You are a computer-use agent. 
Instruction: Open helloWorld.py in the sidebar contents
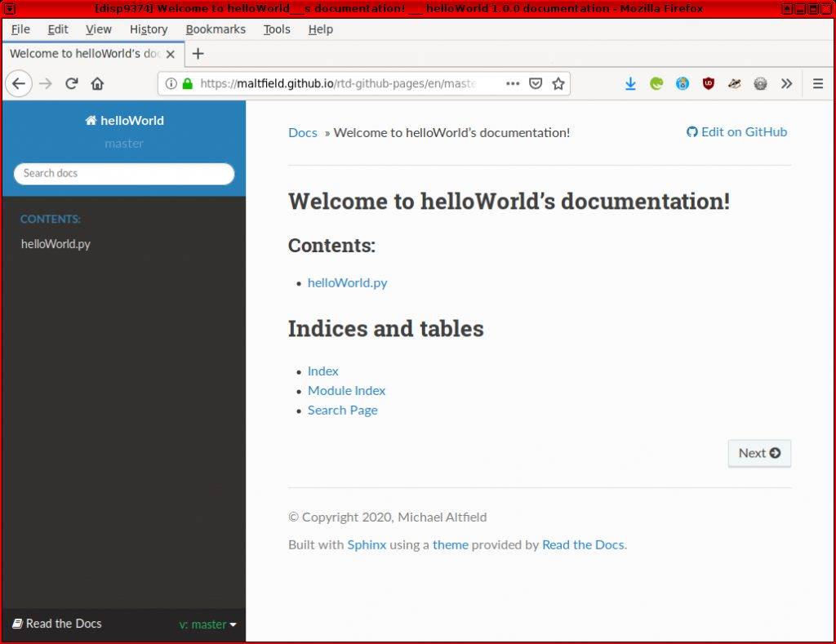(56, 244)
